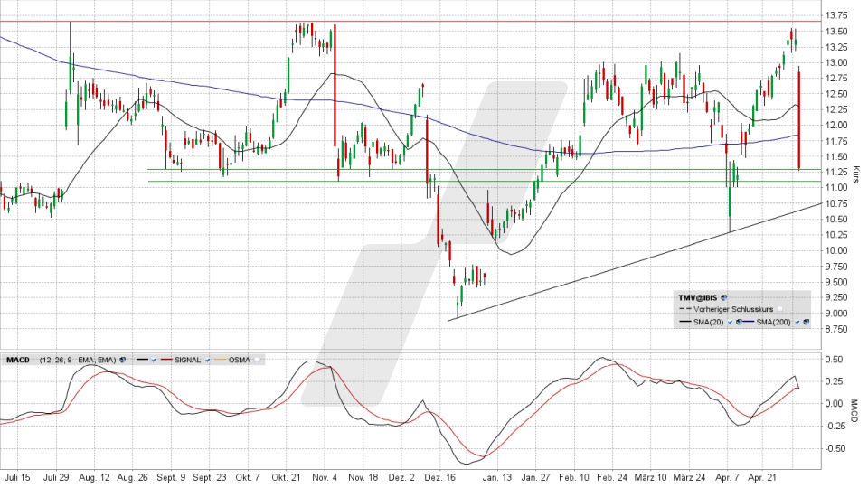Toggle the MACD black line checkbox
Image resolution: width=868 pixels, height=488 pixels.
tap(155, 359)
